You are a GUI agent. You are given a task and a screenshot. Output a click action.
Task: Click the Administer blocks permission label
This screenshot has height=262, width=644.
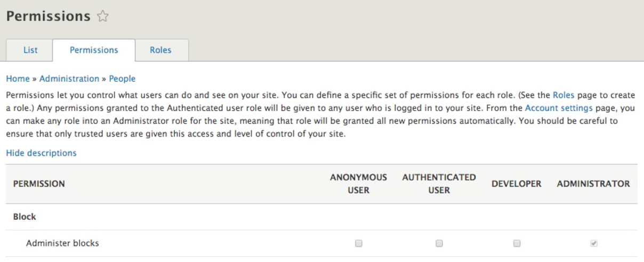(62, 244)
